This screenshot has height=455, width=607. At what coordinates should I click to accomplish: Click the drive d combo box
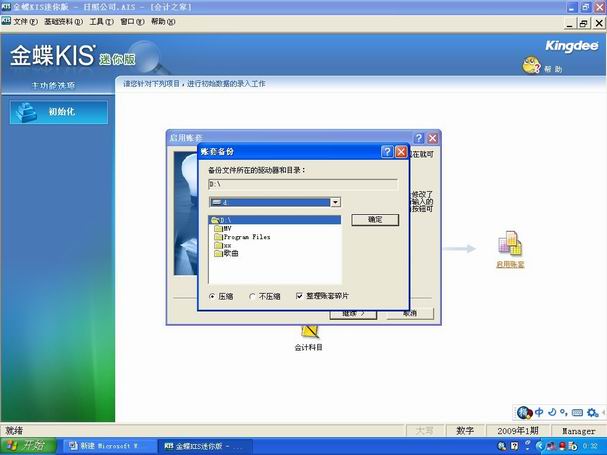coord(275,202)
